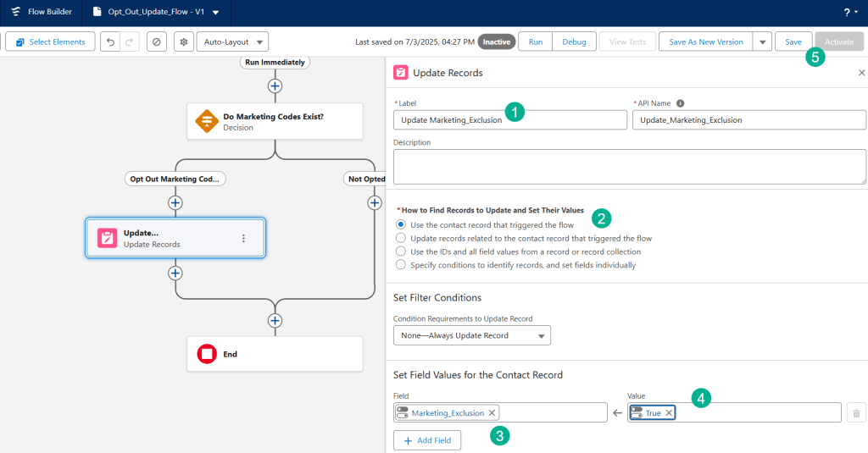Click the Add Field button
868x453 pixels.
point(427,440)
